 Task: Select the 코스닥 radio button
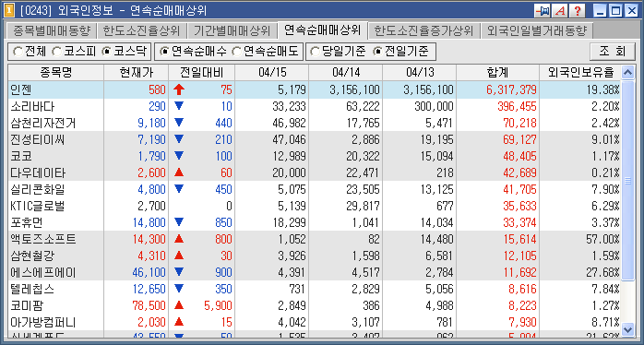[107, 52]
